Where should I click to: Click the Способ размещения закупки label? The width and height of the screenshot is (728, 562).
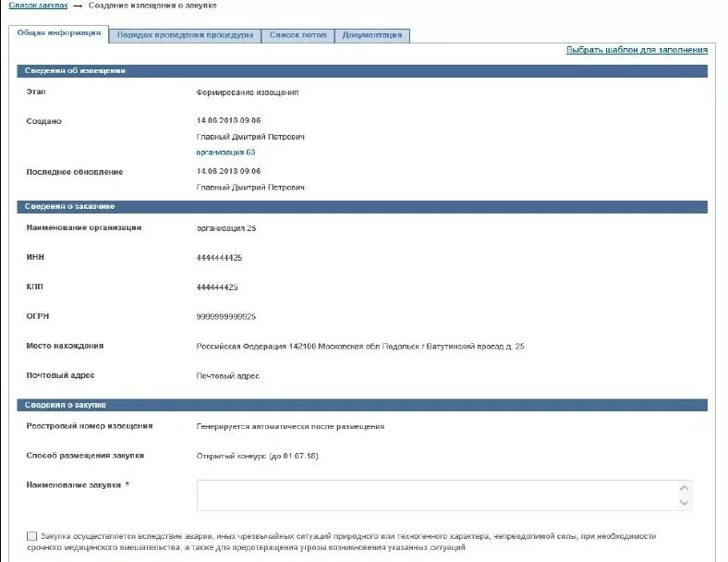pos(85,456)
